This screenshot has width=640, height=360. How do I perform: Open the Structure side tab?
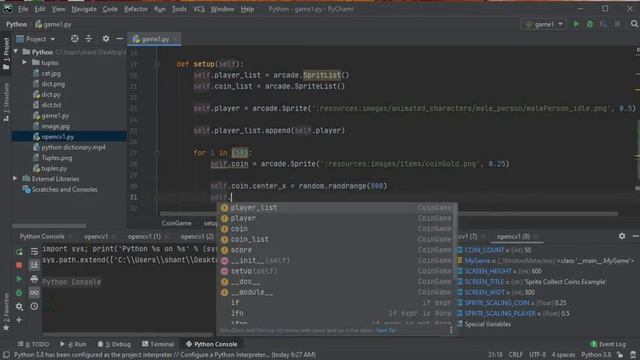click(x=6, y=102)
